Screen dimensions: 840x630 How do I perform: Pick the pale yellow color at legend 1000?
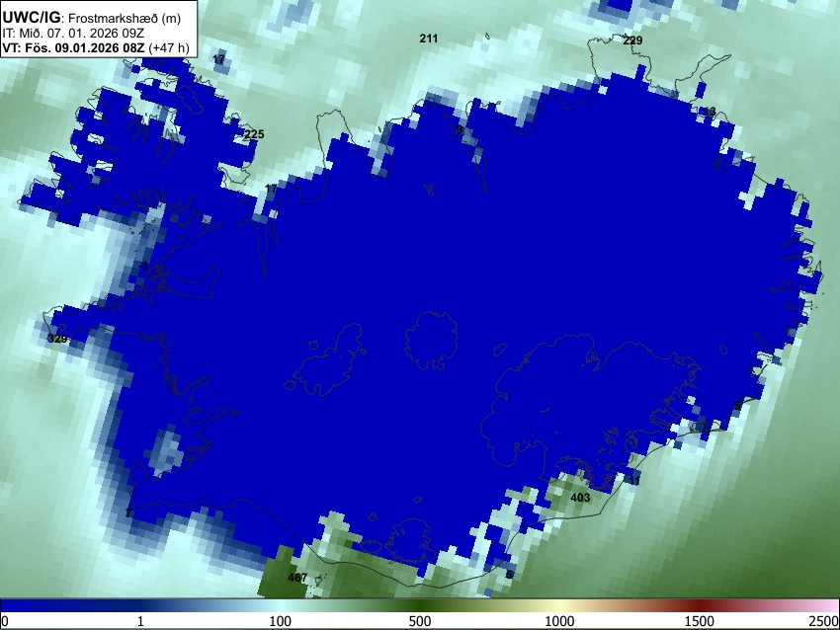click(x=559, y=605)
